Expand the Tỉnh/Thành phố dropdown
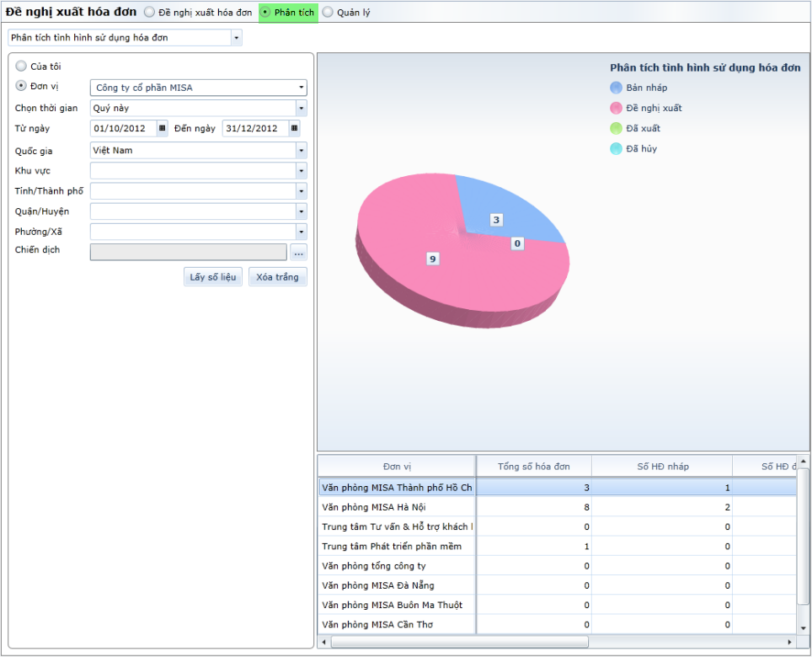This screenshot has width=812, height=657. click(301, 191)
